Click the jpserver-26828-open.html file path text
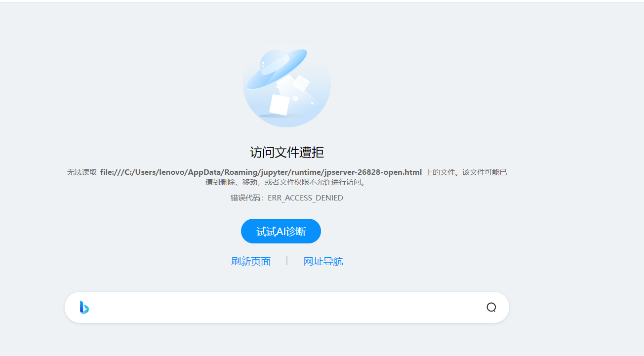The width and height of the screenshot is (644, 356). (x=261, y=172)
